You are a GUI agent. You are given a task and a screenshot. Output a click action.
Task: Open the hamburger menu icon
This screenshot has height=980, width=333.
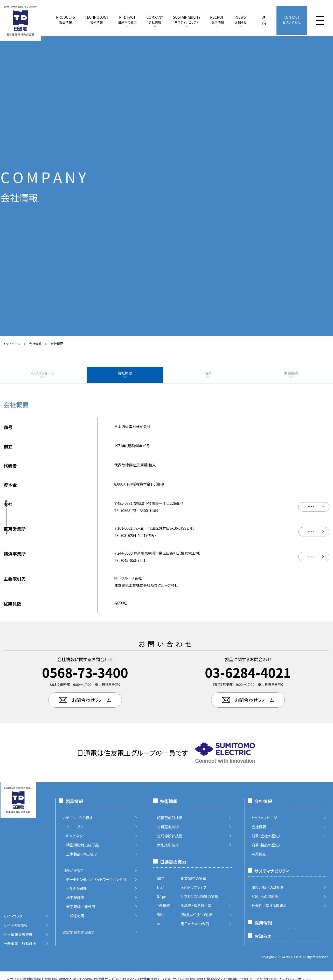point(320,20)
